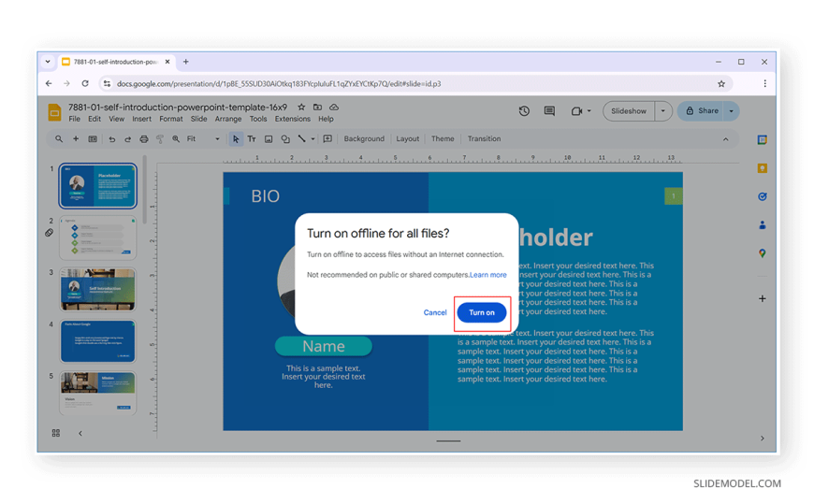Open the Edit menu
Image resolution: width=814 pixels, height=504 pixels.
click(94, 119)
